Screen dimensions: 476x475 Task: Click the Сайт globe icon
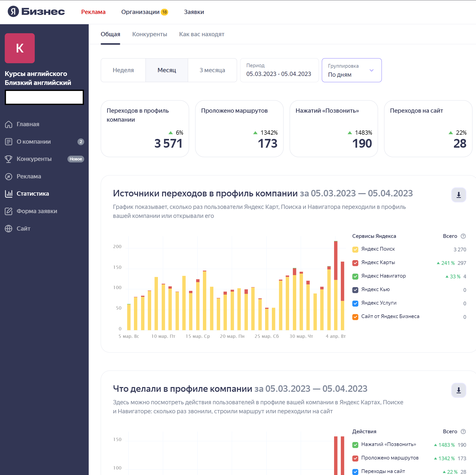pyautogui.click(x=8, y=229)
